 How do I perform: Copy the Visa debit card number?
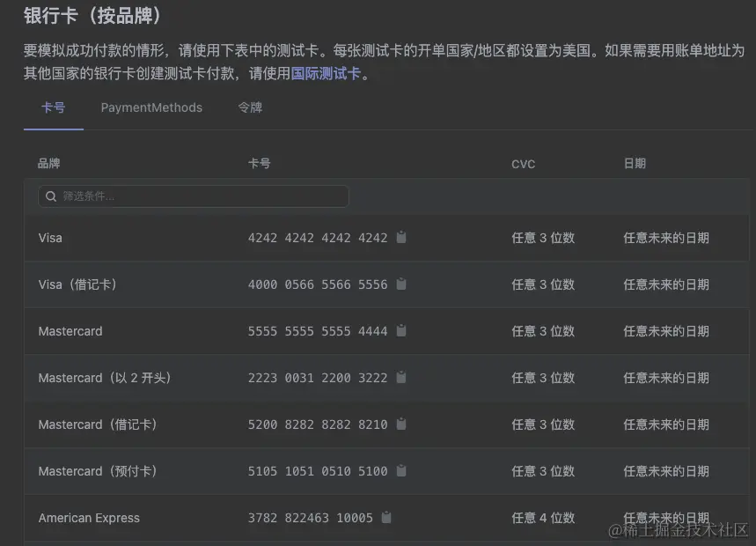click(401, 284)
